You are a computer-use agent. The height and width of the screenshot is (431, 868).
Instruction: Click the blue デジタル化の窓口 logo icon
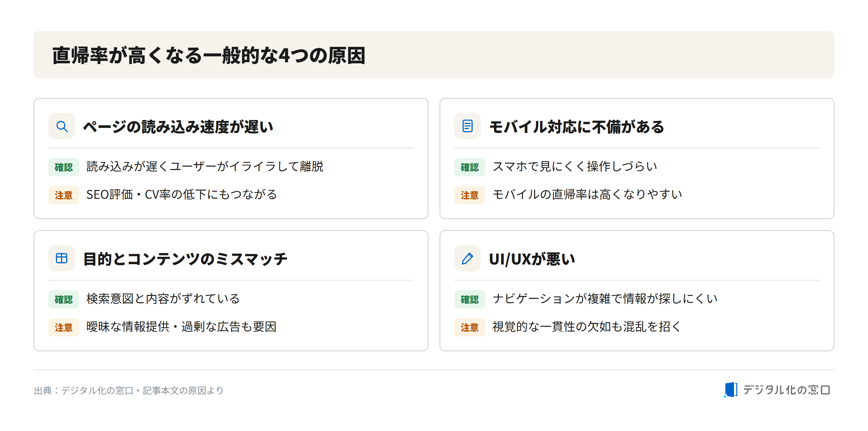coord(731,390)
